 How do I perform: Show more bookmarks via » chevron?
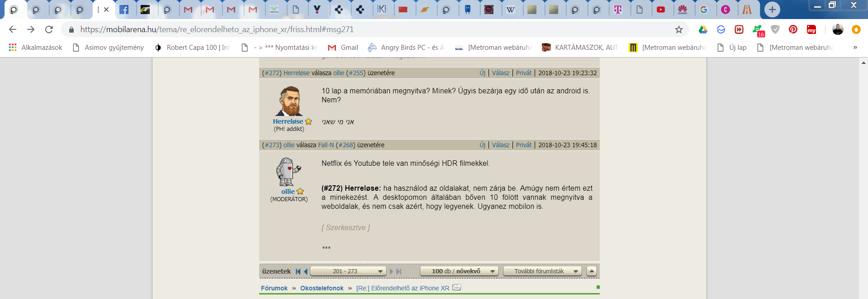pyautogui.click(x=855, y=47)
